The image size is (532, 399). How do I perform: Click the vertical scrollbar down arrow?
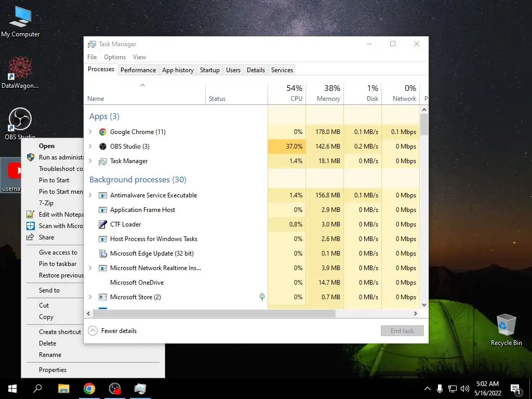(x=424, y=305)
